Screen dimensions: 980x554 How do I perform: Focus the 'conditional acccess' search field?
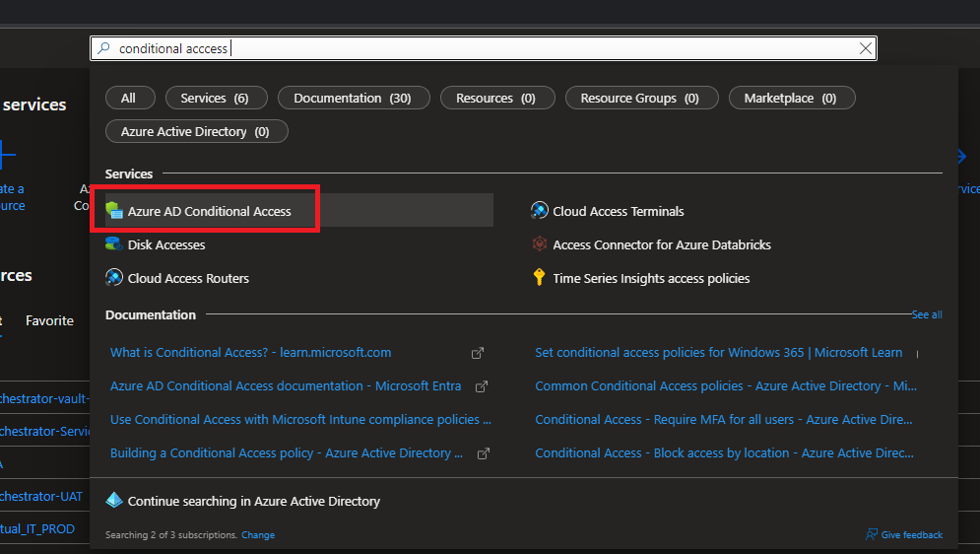pos(484,48)
